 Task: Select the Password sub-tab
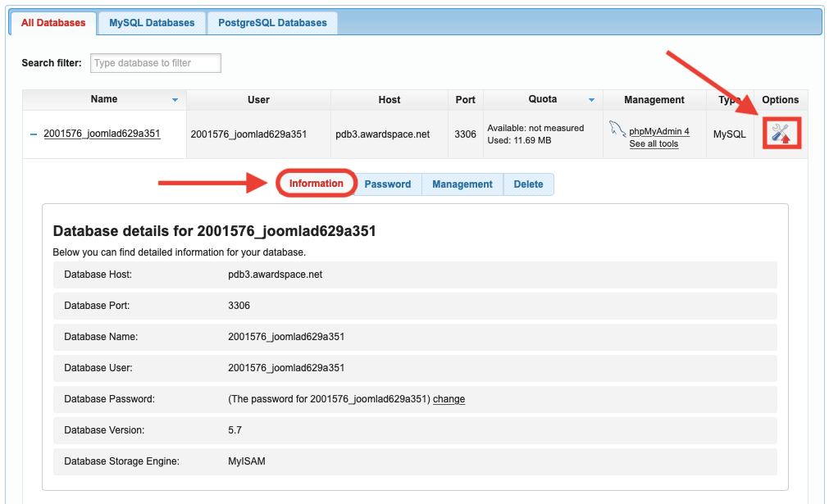pos(387,184)
